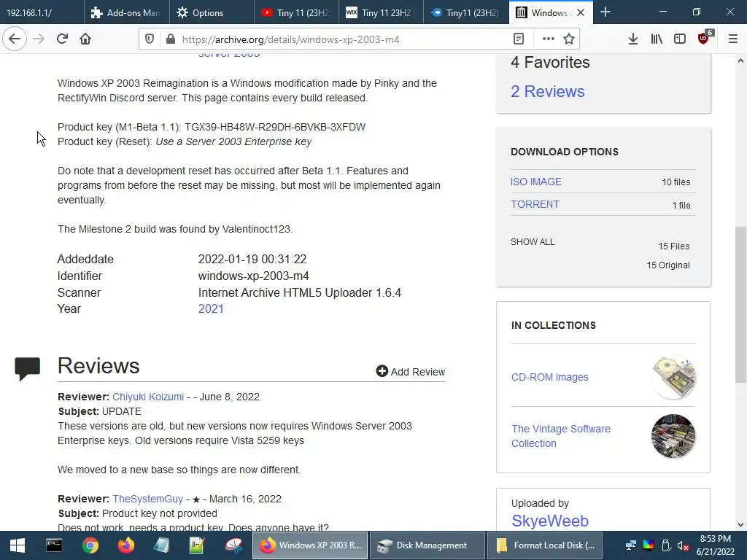Image resolution: width=747 pixels, height=560 pixels.
Task: Open ISO IMAGE download option
Action: coord(536,182)
